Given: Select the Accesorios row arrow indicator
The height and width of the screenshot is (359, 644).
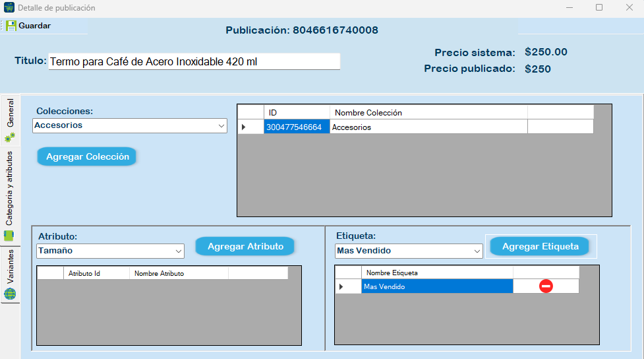Looking at the screenshot, I should tap(245, 127).
